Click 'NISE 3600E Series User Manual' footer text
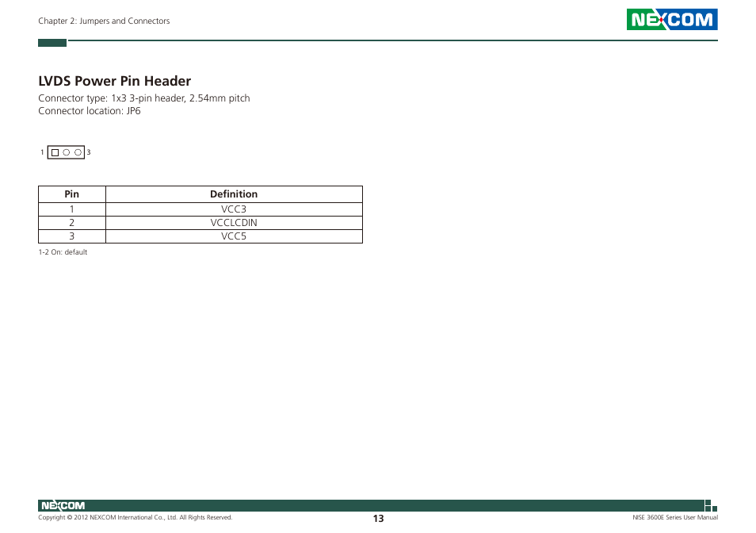The width and height of the screenshot is (756, 533). click(675, 518)
